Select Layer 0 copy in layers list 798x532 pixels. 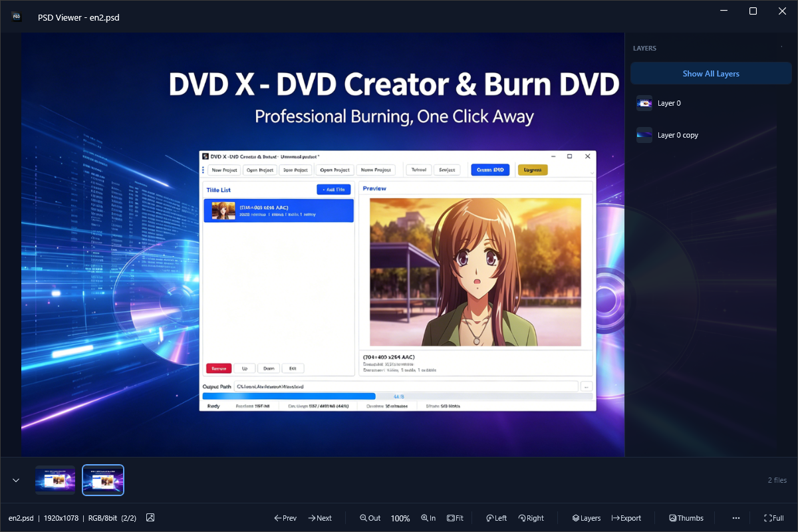click(711, 135)
